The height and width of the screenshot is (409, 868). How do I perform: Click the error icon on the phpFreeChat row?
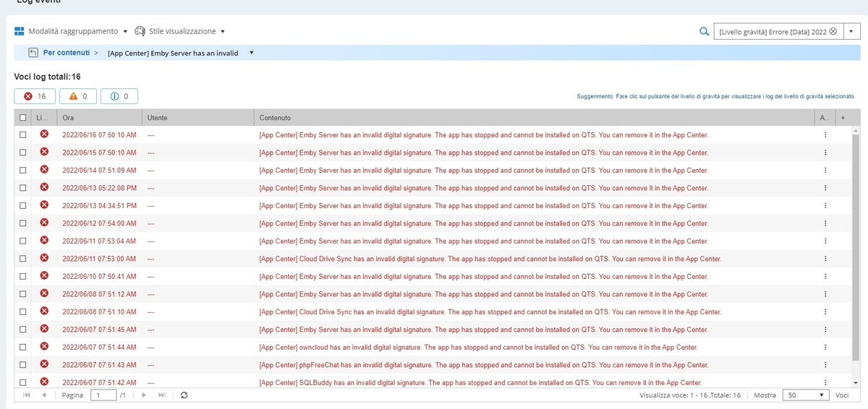[x=44, y=364]
